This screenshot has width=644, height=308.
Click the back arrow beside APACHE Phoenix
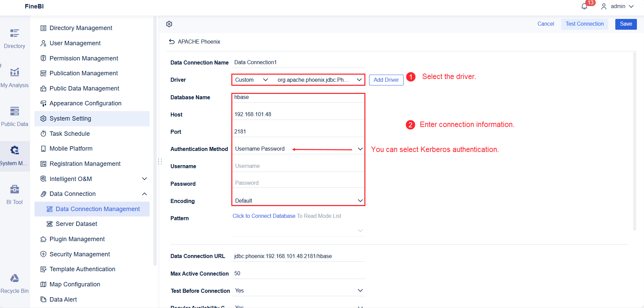172,42
